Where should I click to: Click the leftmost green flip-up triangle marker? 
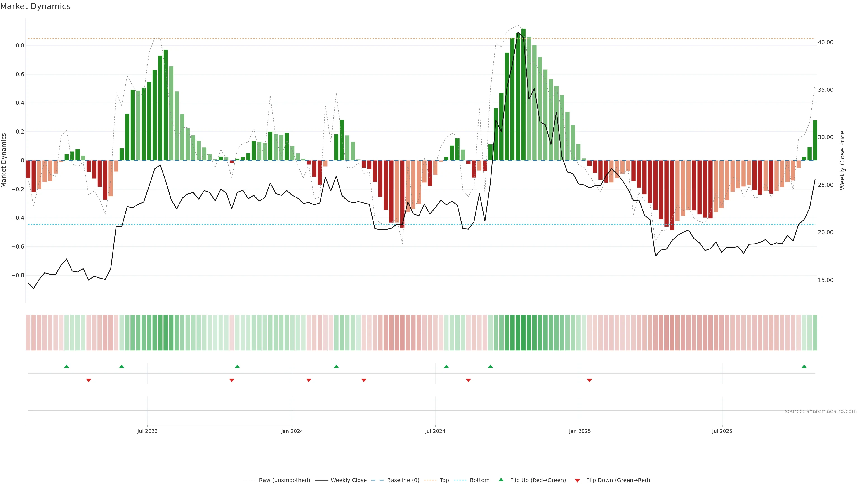pyautogui.click(x=67, y=366)
